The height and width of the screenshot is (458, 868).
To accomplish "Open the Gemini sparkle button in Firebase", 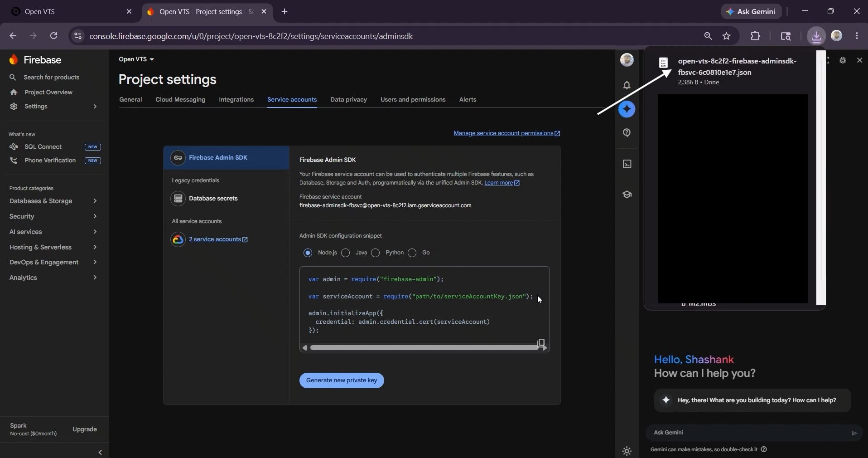I will pyautogui.click(x=627, y=109).
